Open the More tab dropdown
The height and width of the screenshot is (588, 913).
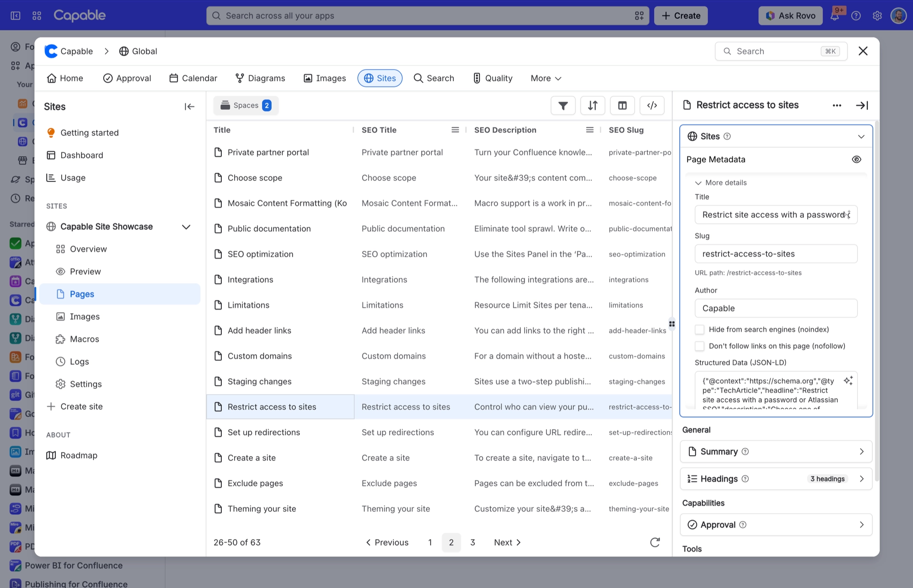(x=546, y=78)
